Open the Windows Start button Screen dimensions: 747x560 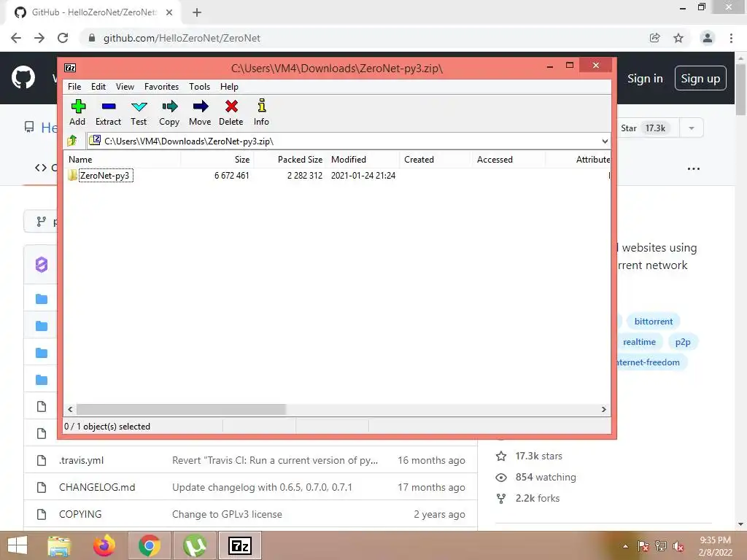pos(18,545)
